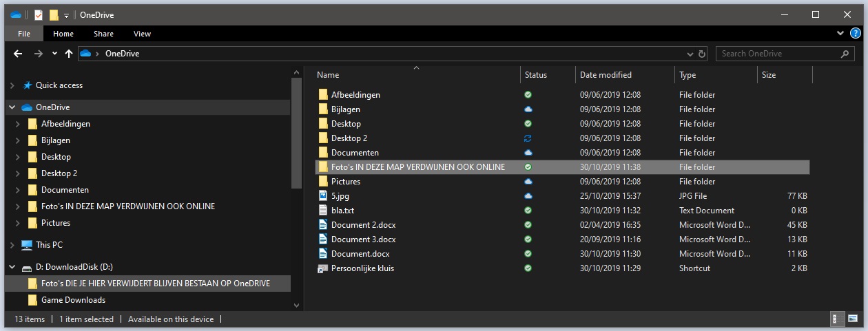Switch to the large thumbnails view layout
Screen dimensions: 868x331
852,319
